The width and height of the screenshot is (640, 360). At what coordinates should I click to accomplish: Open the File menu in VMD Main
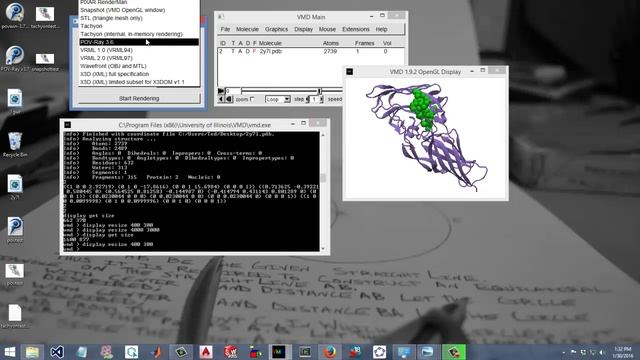tap(225, 29)
